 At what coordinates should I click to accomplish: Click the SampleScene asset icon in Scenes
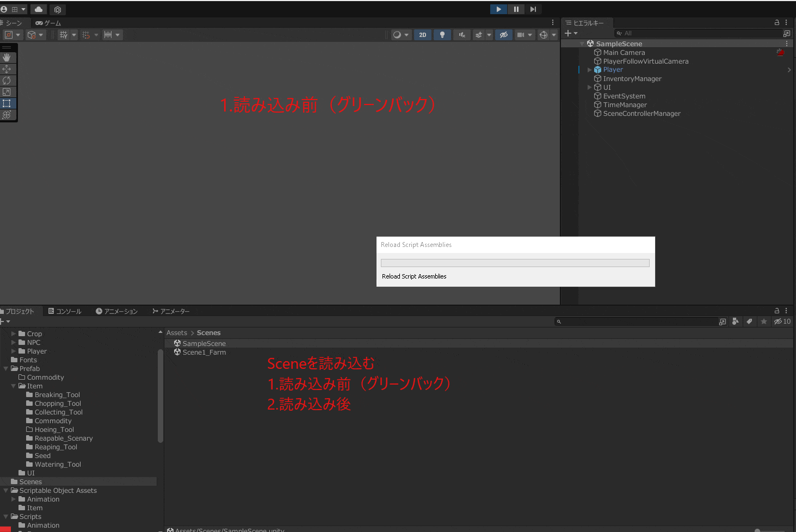click(177, 343)
